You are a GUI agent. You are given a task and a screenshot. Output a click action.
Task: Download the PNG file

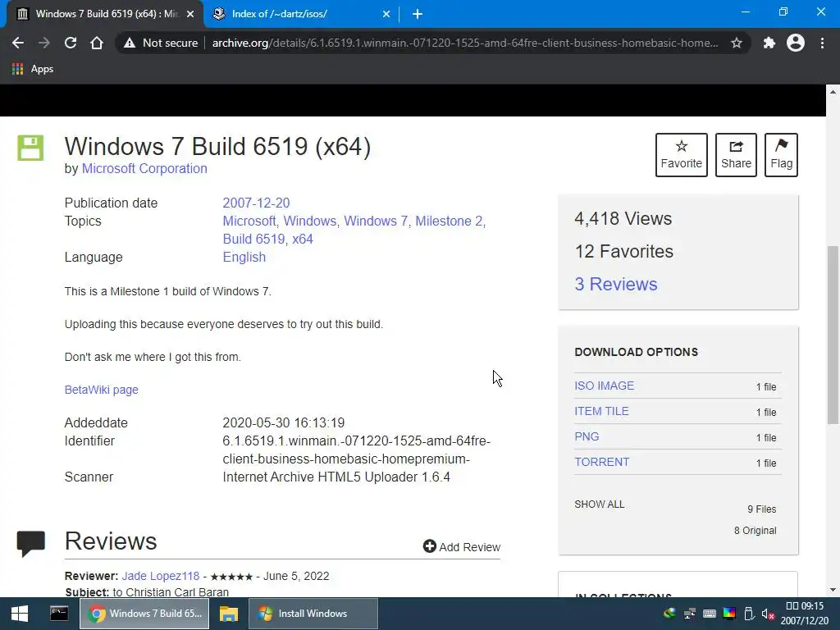(587, 436)
